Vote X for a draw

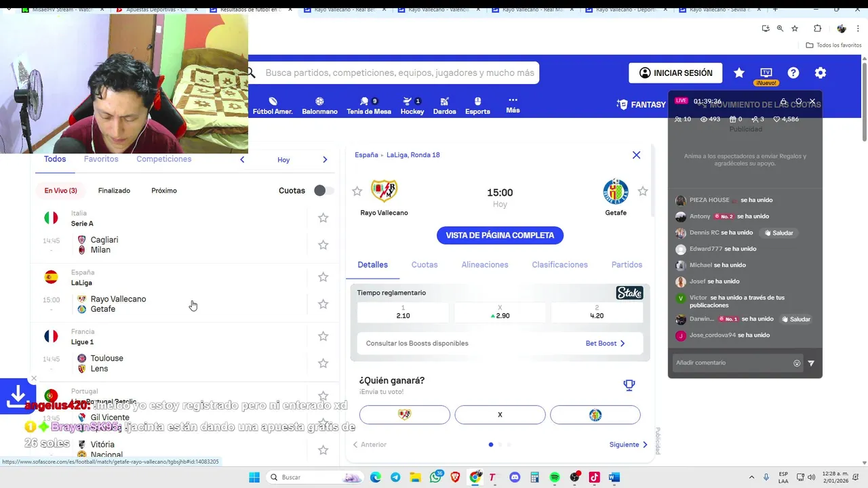pyautogui.click(x=500, y=415)
